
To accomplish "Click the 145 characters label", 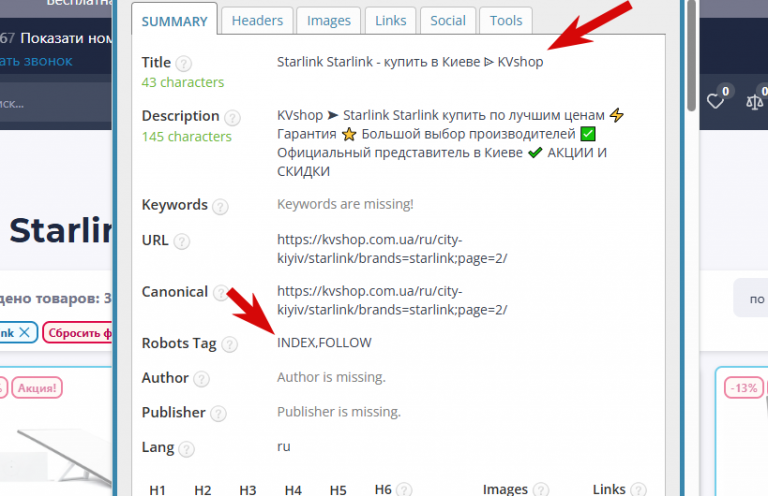I will click(x=187, y=137).
